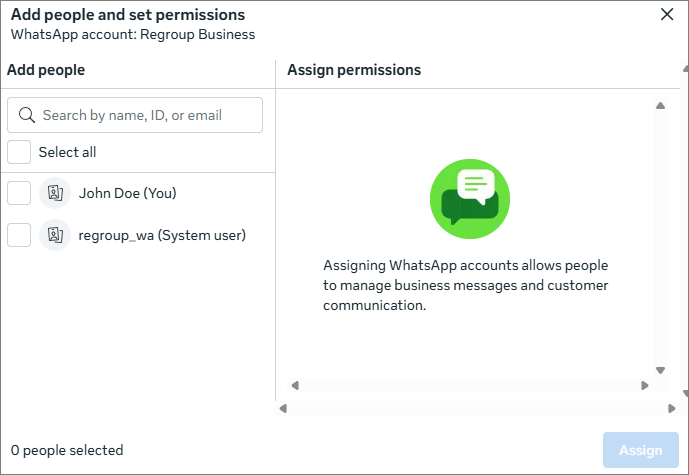Check the box next to John Doe (You)
Screen dimensions: 689x475
point(19,193)
